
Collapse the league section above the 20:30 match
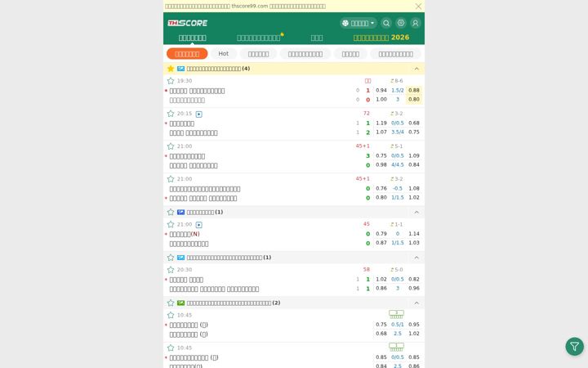point(416,258)
